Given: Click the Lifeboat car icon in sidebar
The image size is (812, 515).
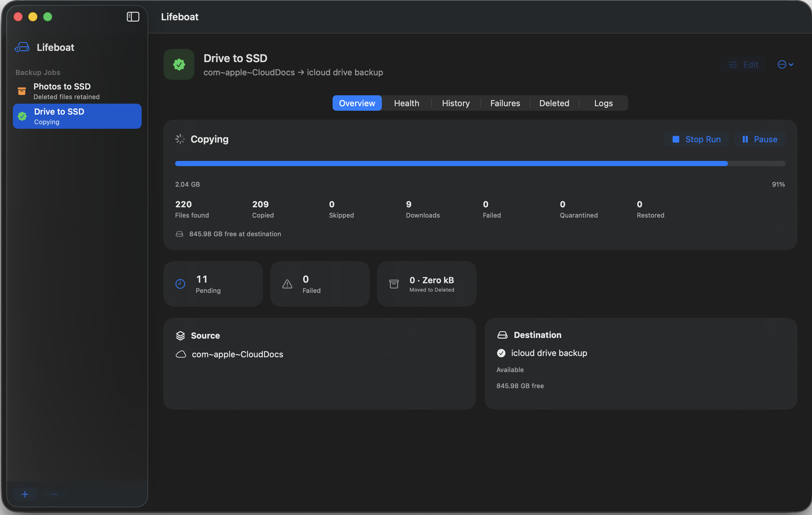Looking at the screenshot, I should pos(22,47).
